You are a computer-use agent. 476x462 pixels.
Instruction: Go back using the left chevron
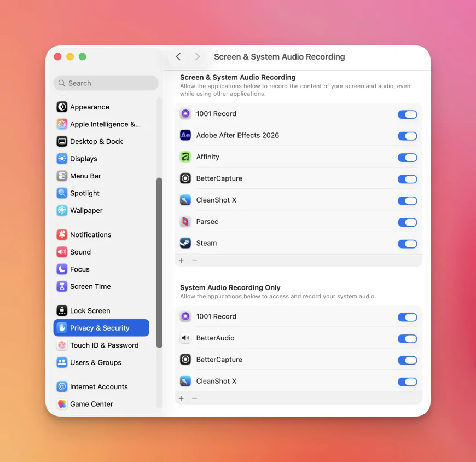coord(178,57)
